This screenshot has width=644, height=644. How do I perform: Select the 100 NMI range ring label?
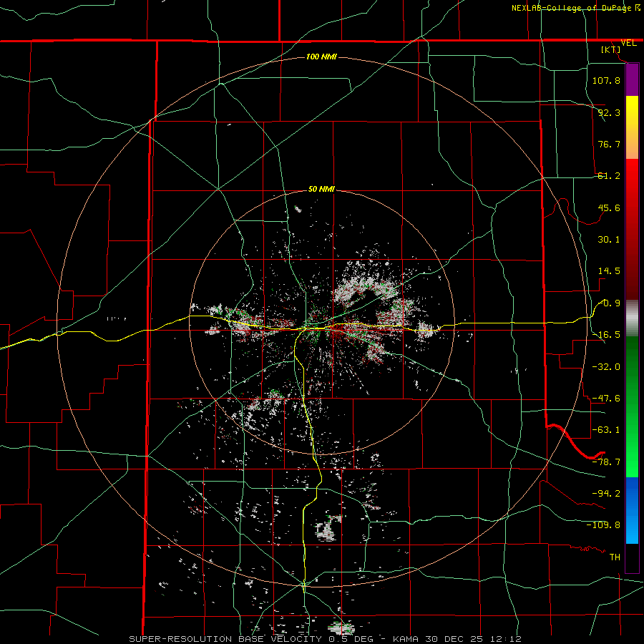321,57
